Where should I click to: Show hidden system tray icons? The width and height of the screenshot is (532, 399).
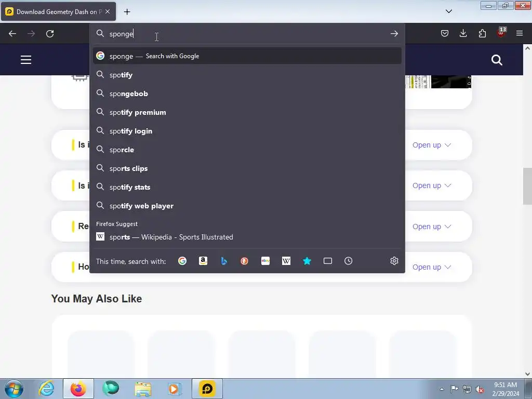[x=442, y=389]
